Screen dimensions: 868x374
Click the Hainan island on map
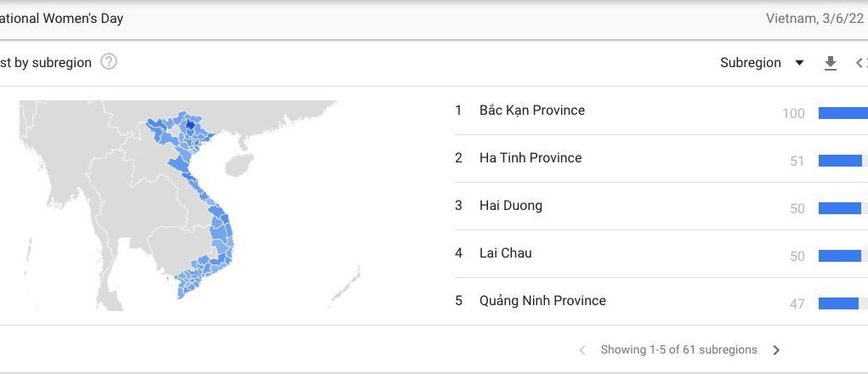240,165
